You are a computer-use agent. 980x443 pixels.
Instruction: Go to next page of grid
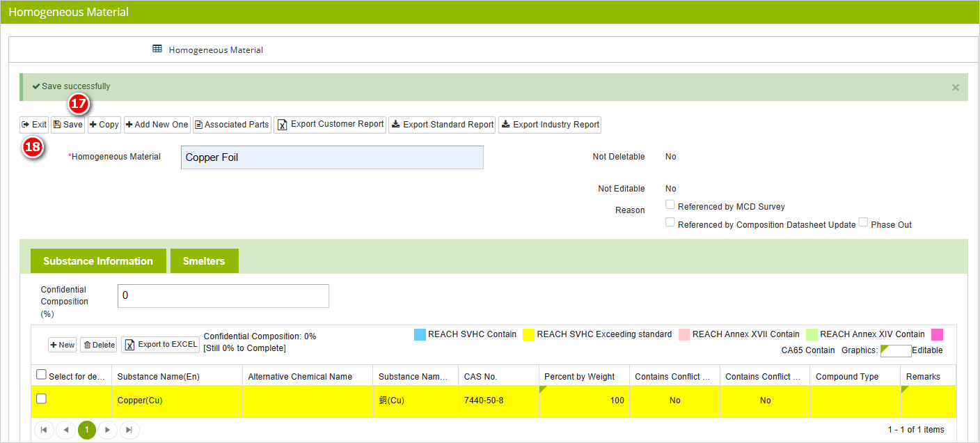click(x=107, y=430)
